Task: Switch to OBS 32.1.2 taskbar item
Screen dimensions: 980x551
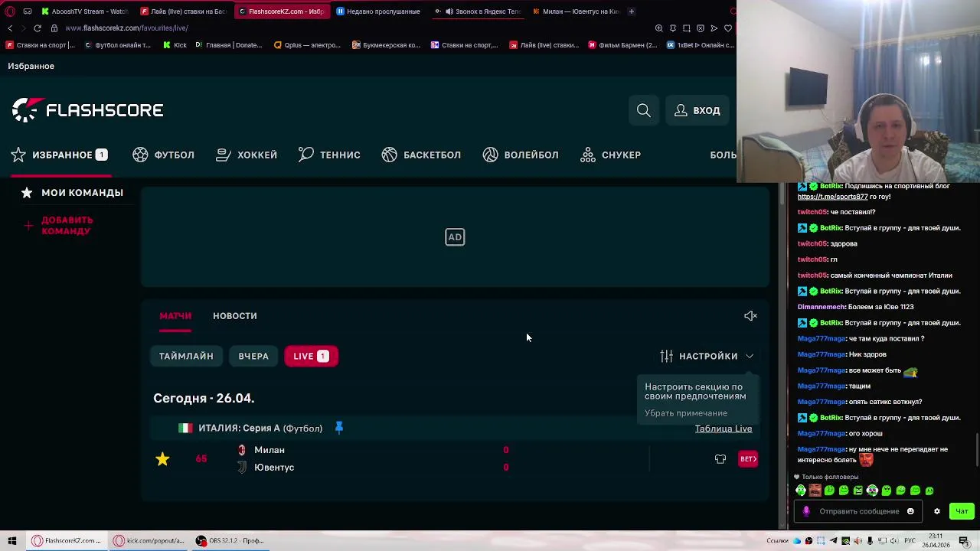Action: 230,540
